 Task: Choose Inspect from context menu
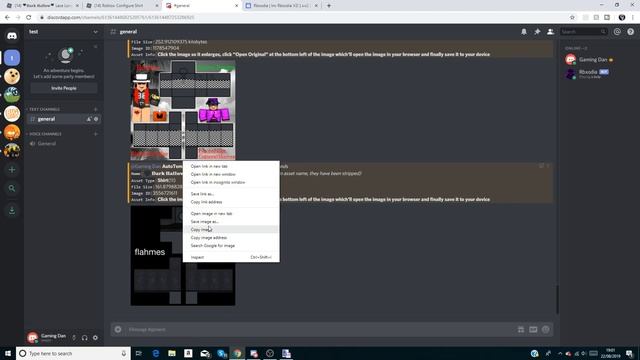tap(231, 257)
